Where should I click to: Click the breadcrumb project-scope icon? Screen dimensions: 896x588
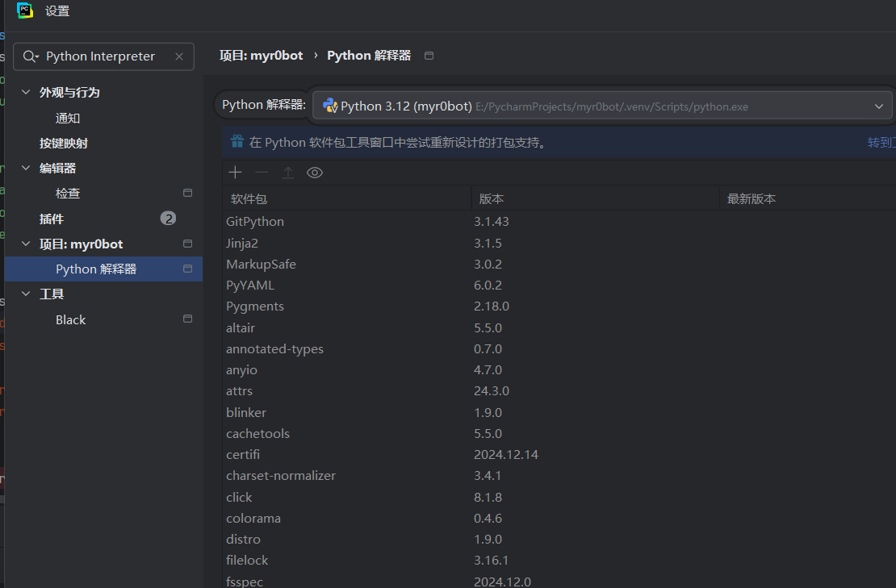pos(429,56)
